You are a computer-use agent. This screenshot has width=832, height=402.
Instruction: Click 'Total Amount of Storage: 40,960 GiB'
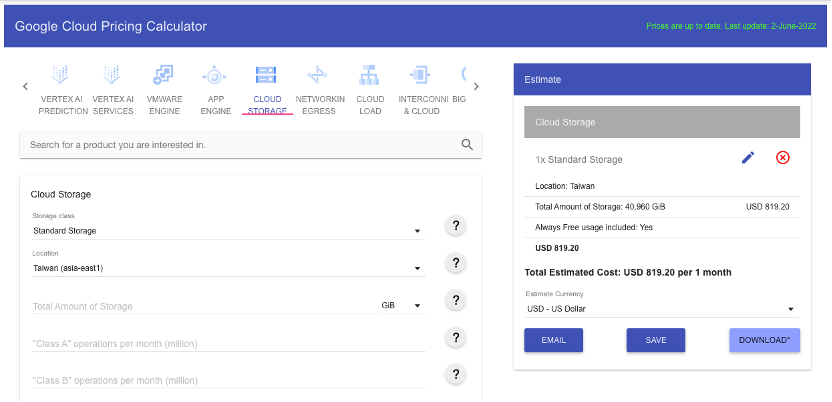pyautogui.click(x=600, y=207)
